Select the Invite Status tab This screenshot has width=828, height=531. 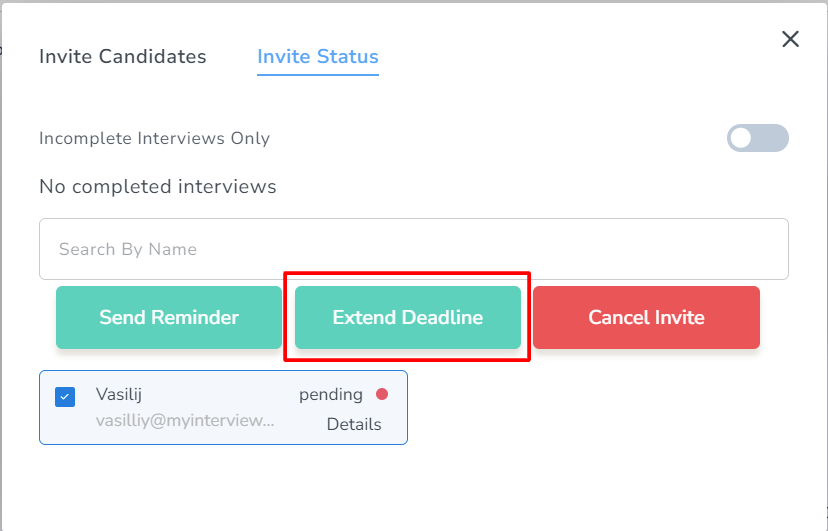317,56
